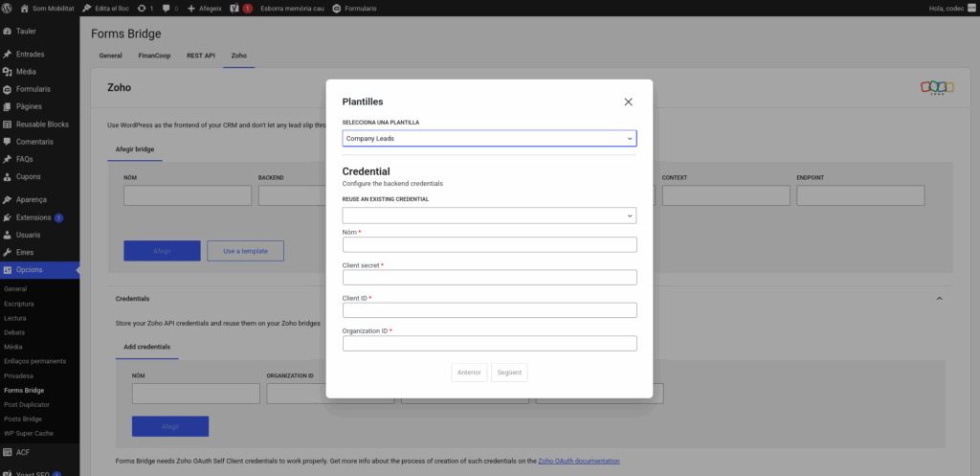Click the Usuaris icon in sidebar
Screen dimensions: 980x476
pyautogui.click(x=8, y=236)
